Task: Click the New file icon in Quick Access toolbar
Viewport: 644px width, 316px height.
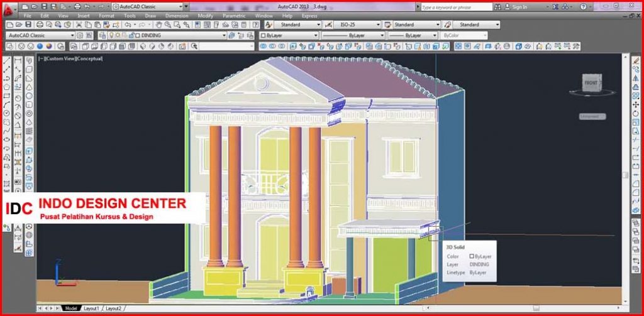Action: point(26,6)
